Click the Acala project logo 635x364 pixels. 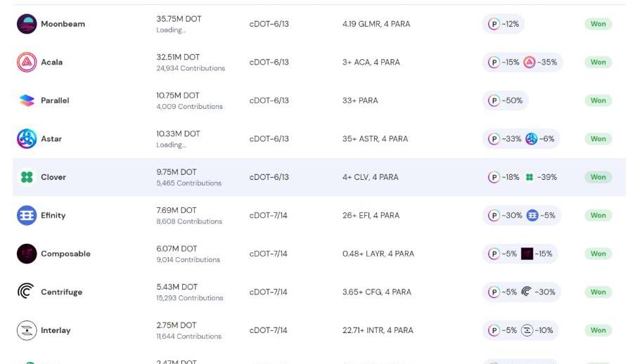tap(27, 63)
